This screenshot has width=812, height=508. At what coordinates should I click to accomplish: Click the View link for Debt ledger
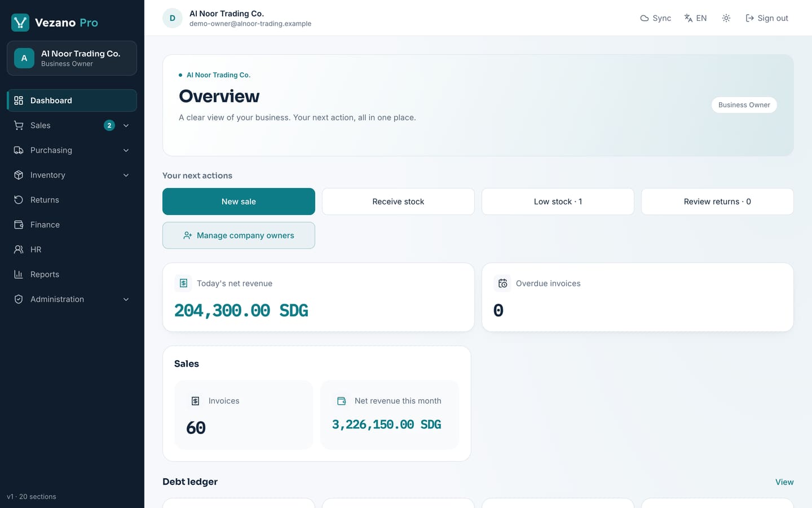point(784,482)
